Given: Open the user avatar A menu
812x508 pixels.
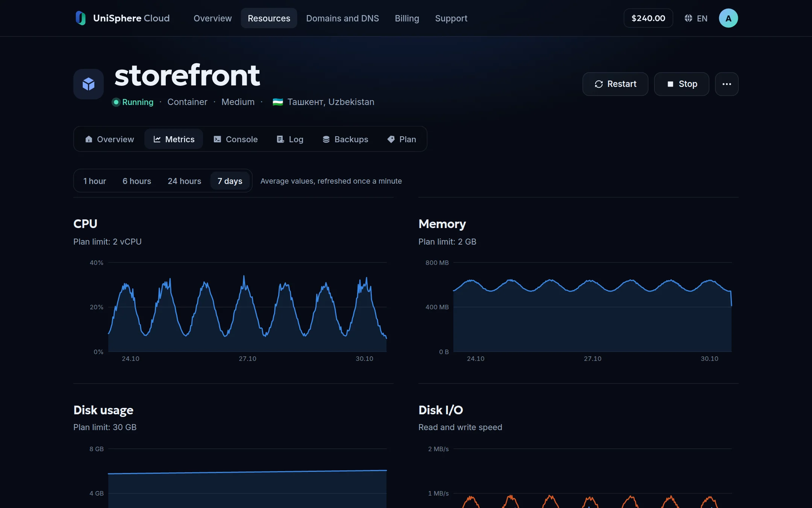Looking at the screenshot, I should [x=728, y=18].
